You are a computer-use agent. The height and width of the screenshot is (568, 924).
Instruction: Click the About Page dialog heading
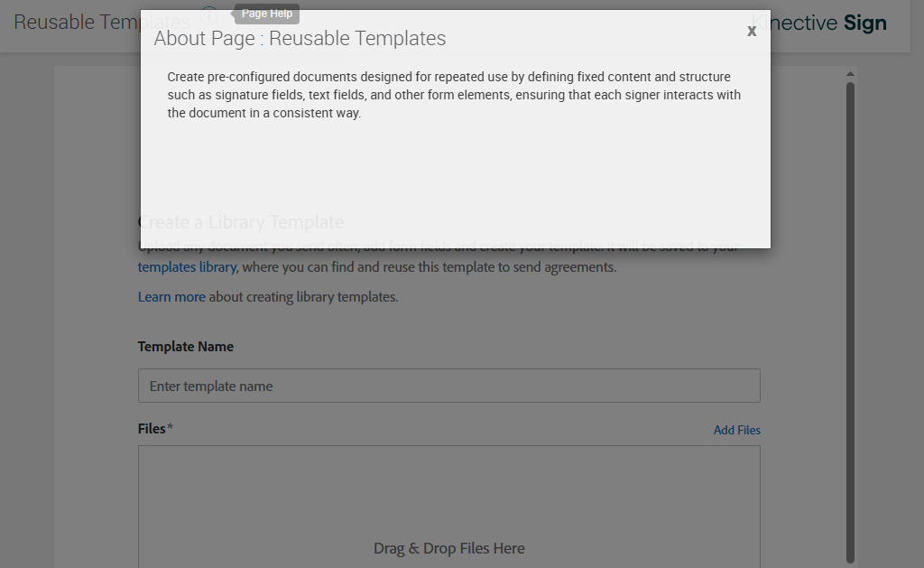tap(300, 38)
